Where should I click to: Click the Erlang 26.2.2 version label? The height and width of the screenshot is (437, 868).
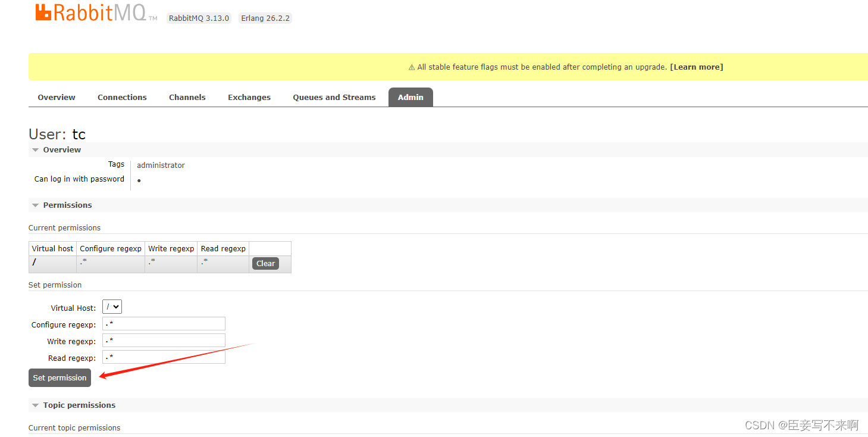click(x=265, y=18)
